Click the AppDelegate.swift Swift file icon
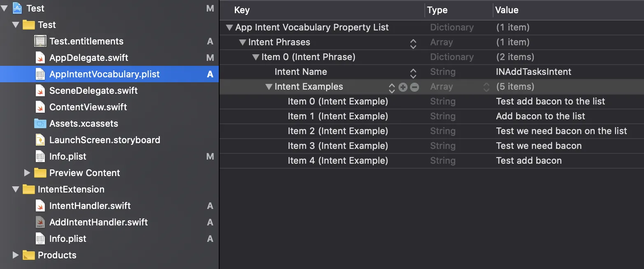This screenshot has height=269, width=644. 40,58
